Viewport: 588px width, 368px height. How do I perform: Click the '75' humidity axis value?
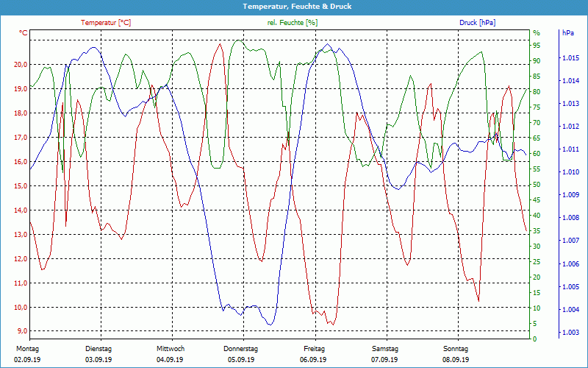pos(537,107)
